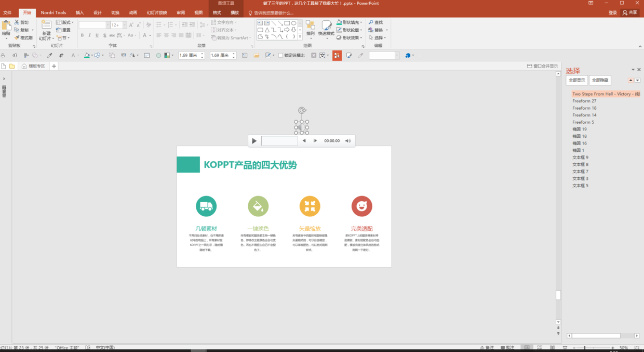This screenshot has width=644, height=352.
Task: Click the Reset (重置) slide button
Action: (x=63, y=30)
